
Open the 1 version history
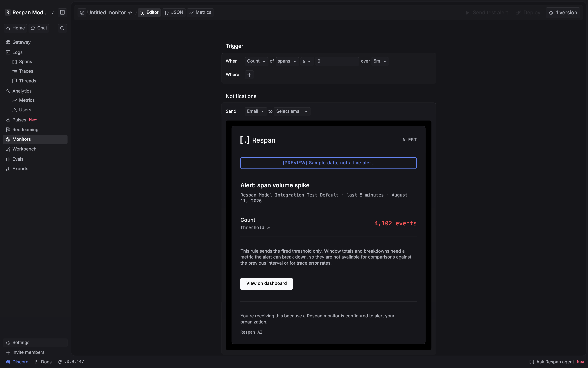click(563, 13)
